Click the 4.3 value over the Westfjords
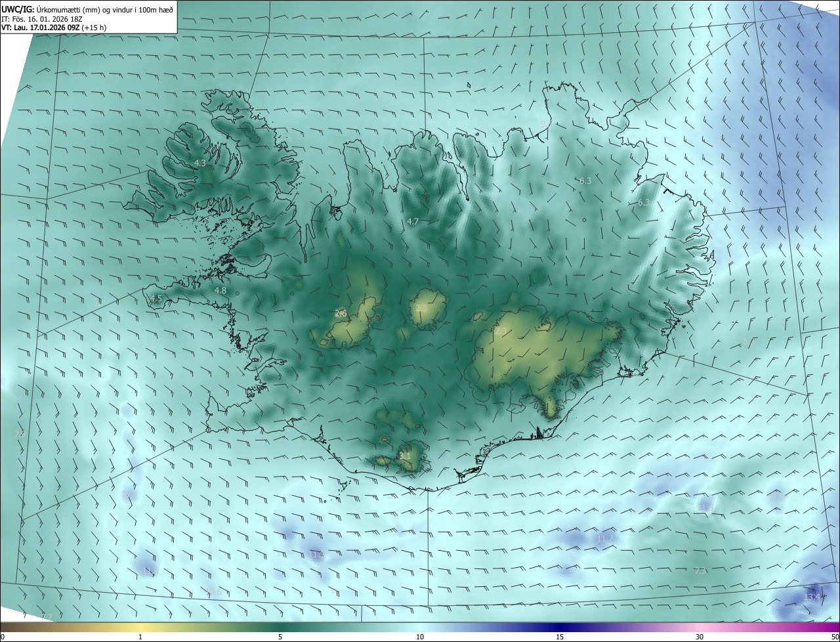 [200, 163]
